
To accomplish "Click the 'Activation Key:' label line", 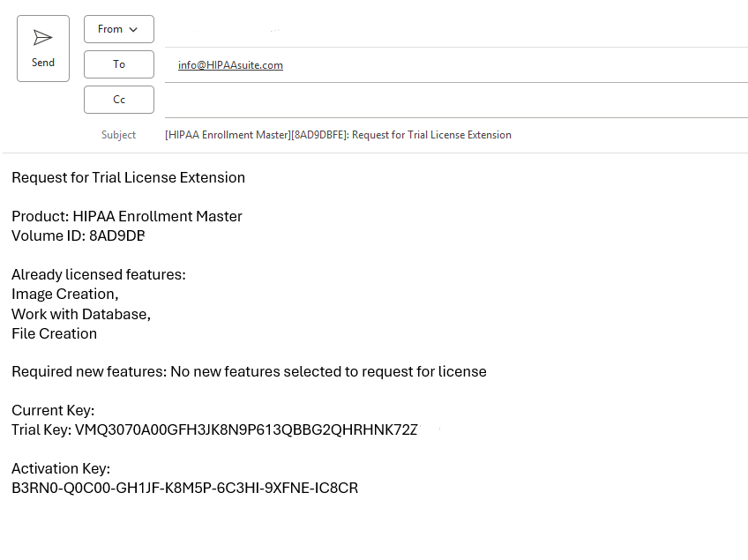I will click(61, 468).
